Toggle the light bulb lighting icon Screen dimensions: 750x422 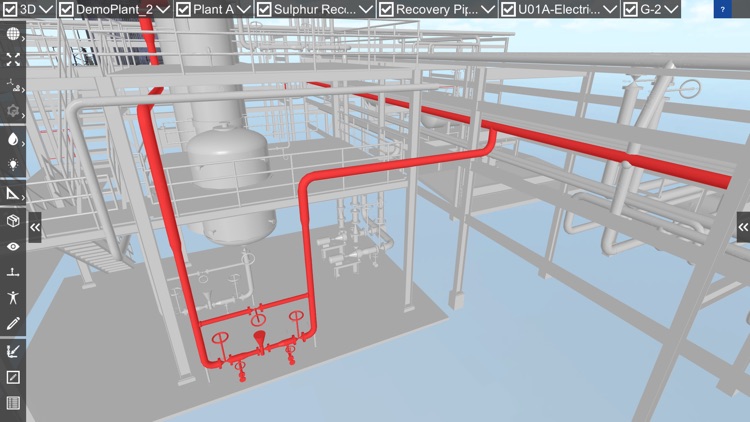(13, 165)
